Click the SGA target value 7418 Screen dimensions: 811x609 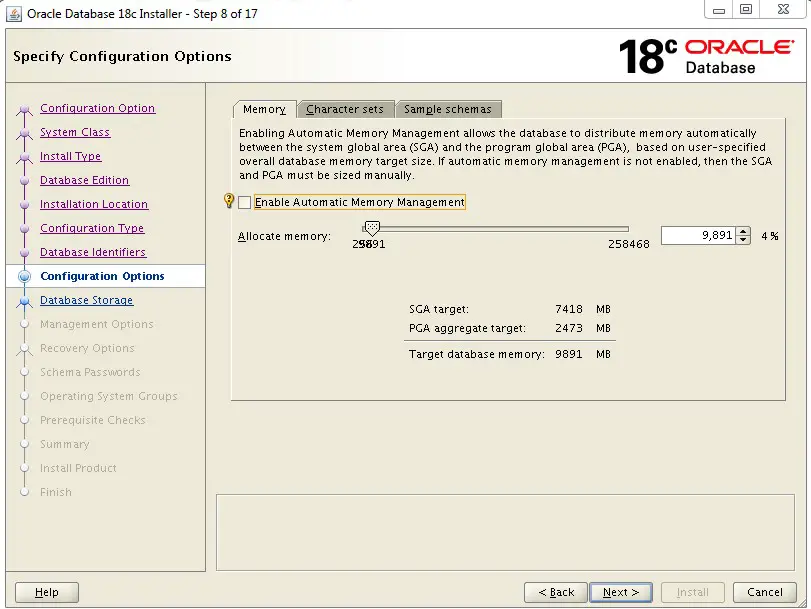point(568,309)
